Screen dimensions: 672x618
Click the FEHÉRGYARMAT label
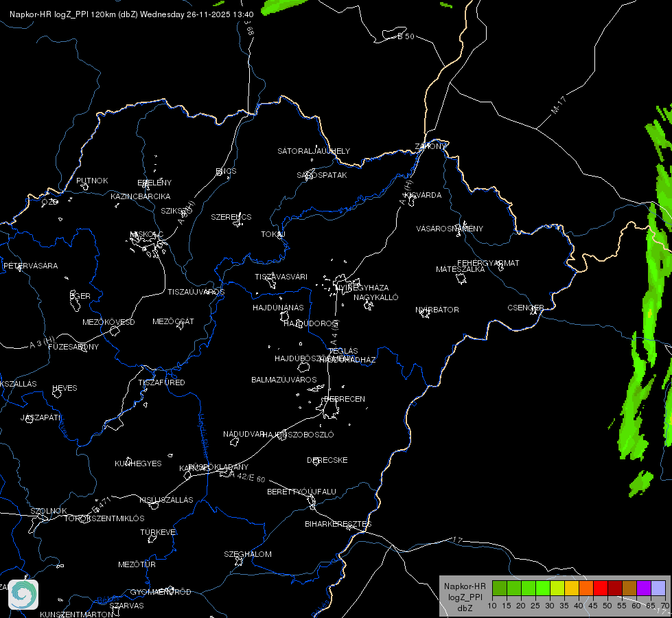coord(488,263)
